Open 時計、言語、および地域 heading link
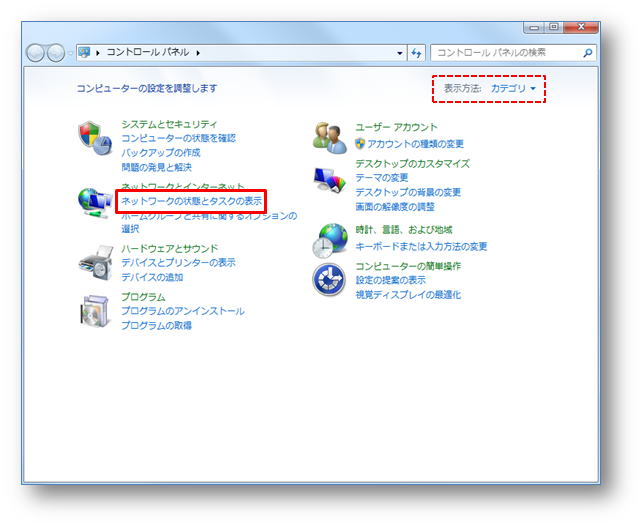Viewport: 643px width, 527px height. (x=404, y=230)
